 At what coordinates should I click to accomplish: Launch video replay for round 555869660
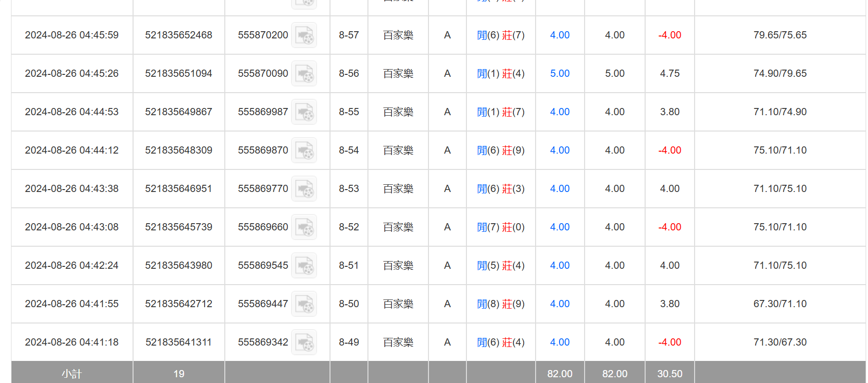[304, 227]
